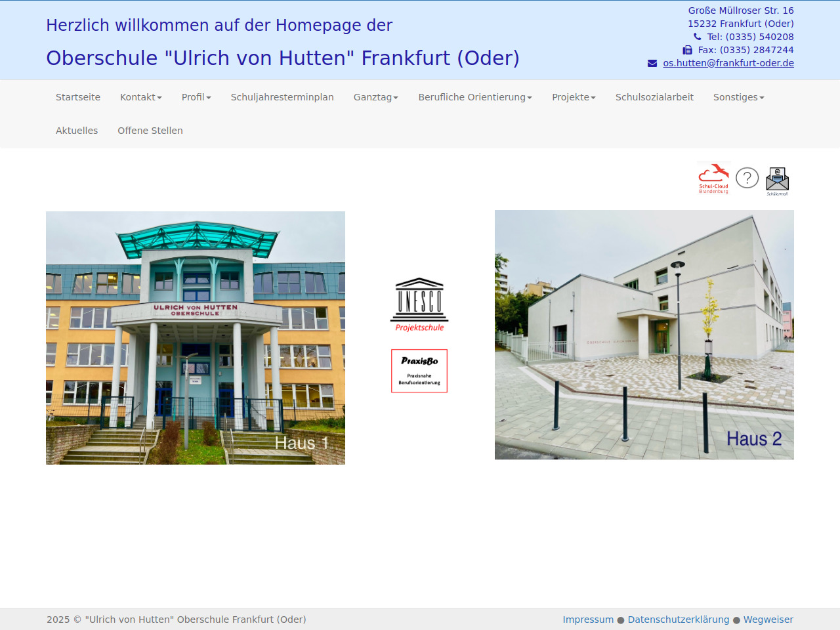The height and width of the screenshot is (630, 840).
Task: Click the UNESCO Projektschule logo
Action: coord(419,304)
